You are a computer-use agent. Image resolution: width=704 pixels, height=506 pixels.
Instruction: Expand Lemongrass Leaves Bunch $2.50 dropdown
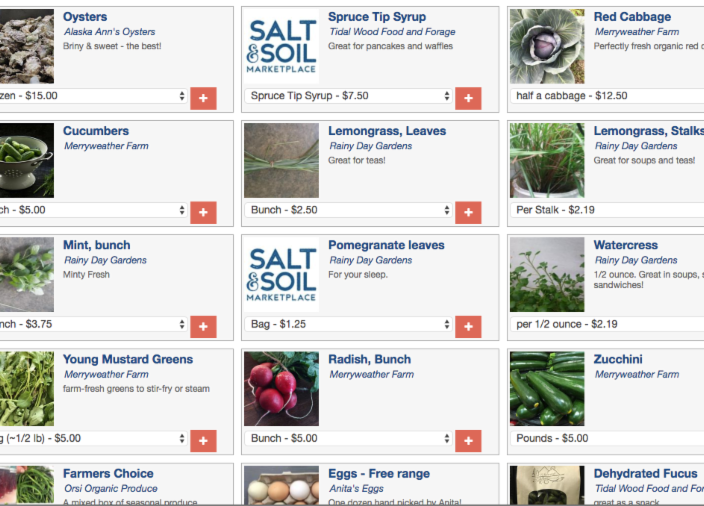(x=348, y=210)
